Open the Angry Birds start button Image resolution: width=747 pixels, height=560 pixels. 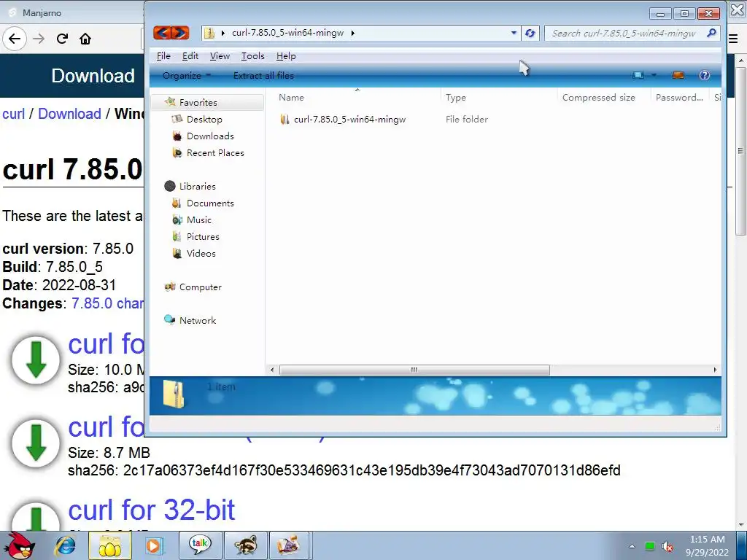click(x=20, y=545)
